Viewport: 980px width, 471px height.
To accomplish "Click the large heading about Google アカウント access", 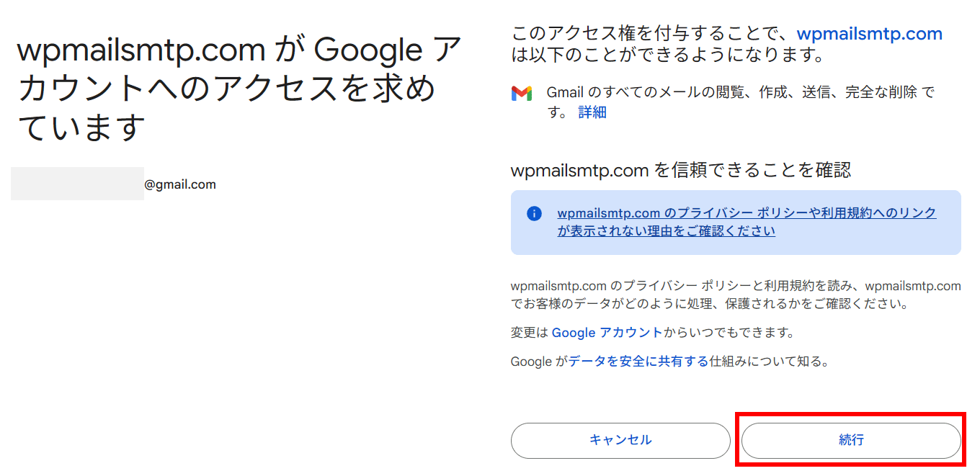I will [x=238, y=89].
